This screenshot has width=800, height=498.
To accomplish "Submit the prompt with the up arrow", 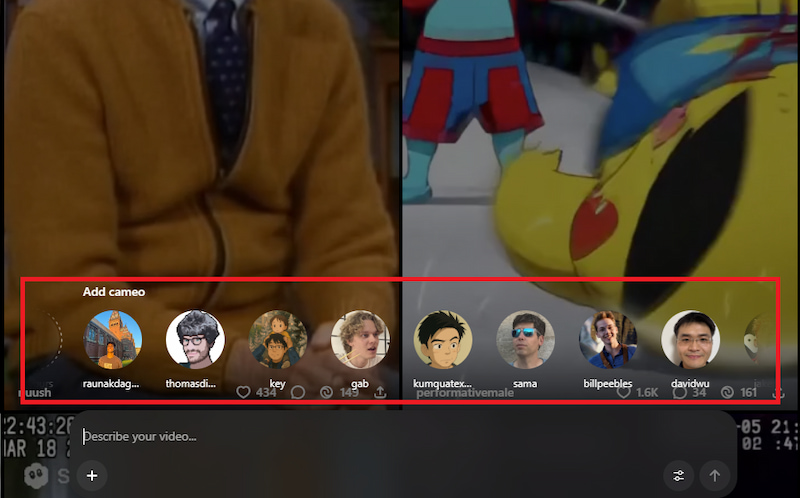I will click(x=714, y=475).
